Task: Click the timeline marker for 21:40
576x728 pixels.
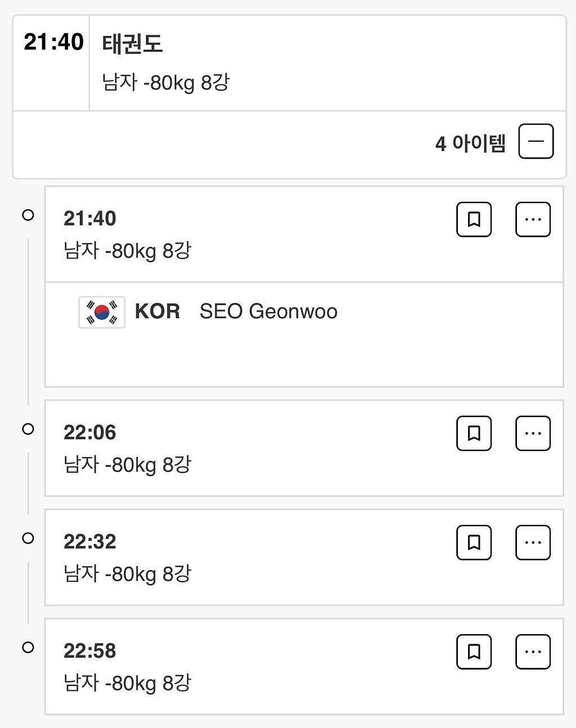Action: pyautogui.click(x=28, y=215)
